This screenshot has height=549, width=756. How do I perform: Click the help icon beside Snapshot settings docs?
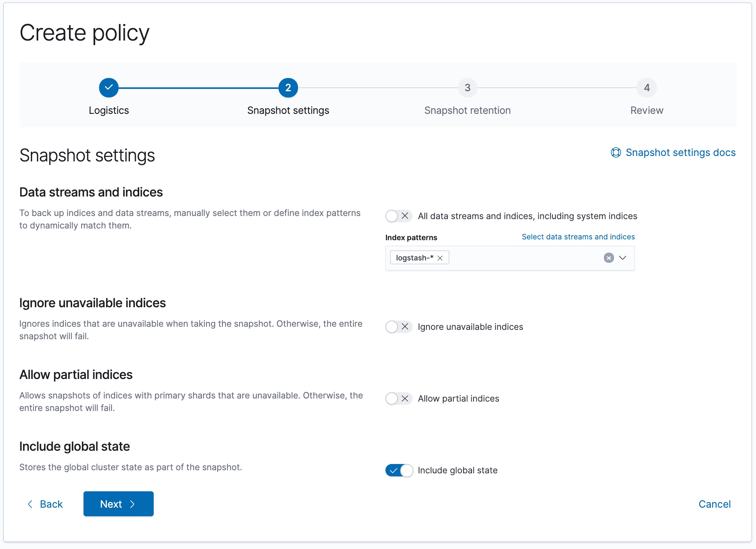tap(616, 152)
